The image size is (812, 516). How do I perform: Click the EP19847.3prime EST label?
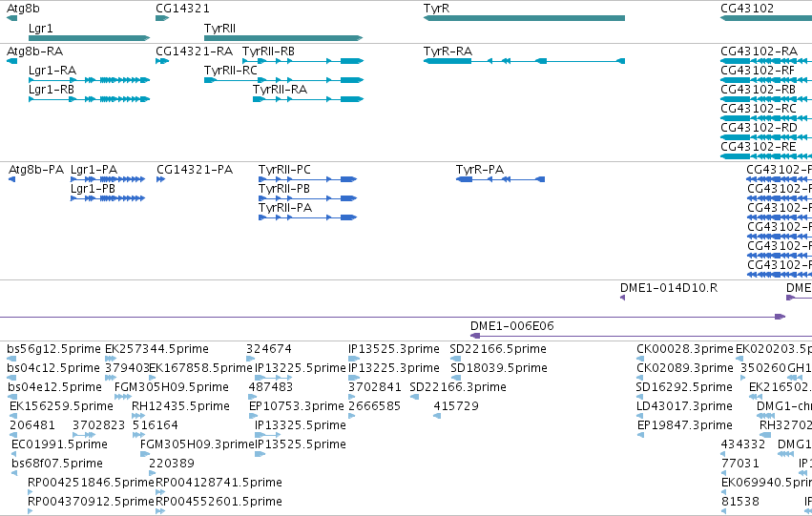point(685,426)
